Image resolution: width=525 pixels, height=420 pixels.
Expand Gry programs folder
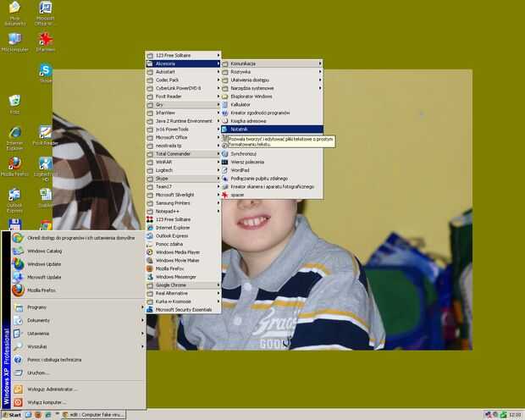coord(184,104)
